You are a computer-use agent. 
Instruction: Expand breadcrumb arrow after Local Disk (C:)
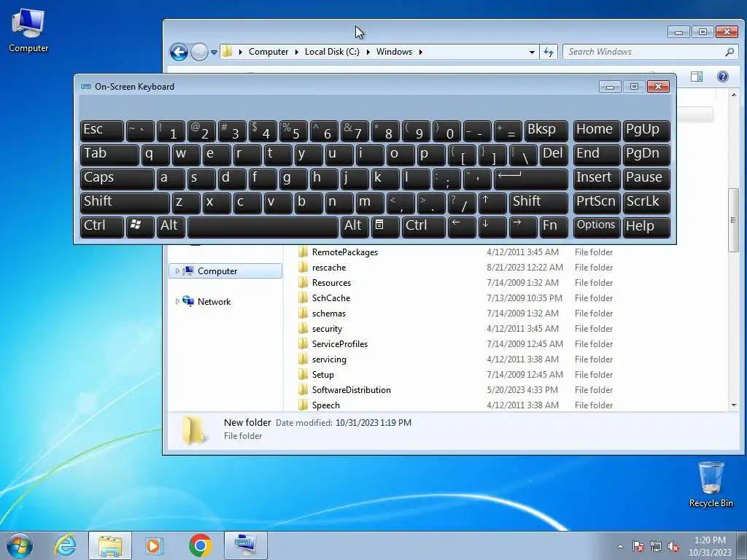(368, 52)
